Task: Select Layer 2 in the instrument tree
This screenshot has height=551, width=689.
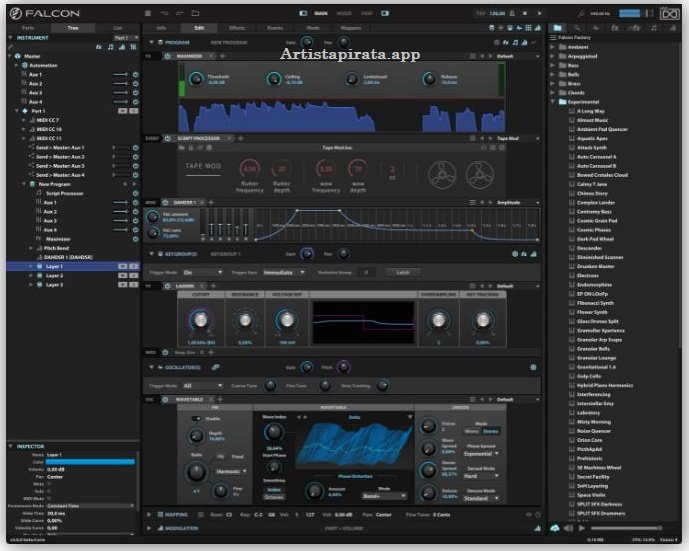Action: 54,275
